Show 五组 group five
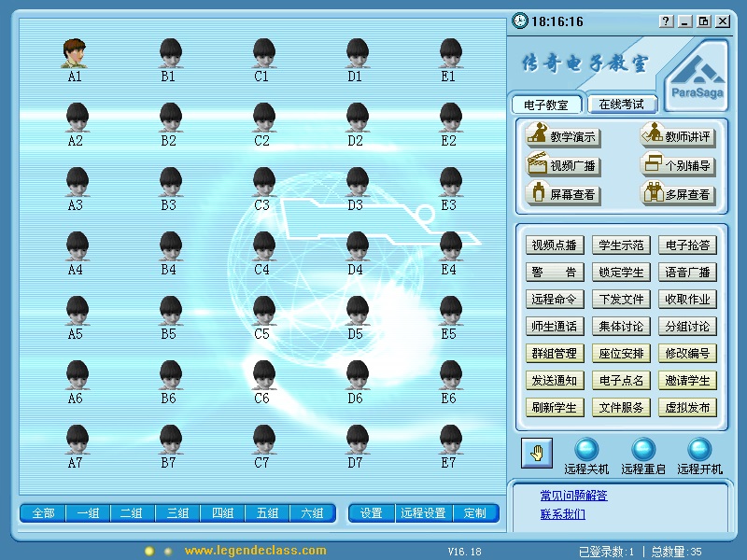Image resolution: width=747 pixels, height=560 pixels. pyautogui.click(x=267, y=512)
